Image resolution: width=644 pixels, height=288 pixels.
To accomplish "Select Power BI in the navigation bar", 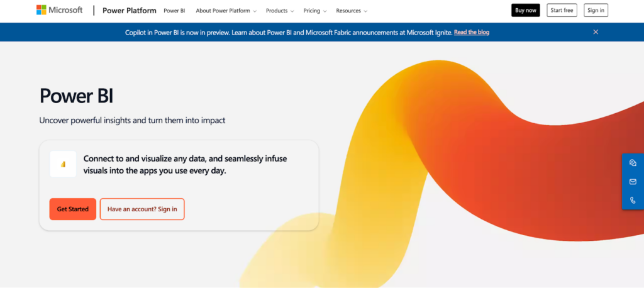I will tap(174, 11).
